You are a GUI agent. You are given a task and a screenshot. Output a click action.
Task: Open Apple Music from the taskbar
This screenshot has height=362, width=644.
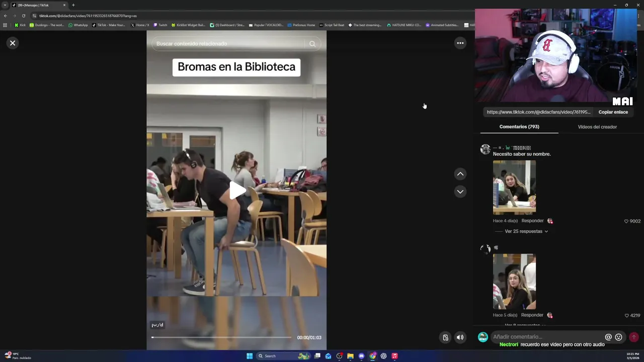(394, 356)
